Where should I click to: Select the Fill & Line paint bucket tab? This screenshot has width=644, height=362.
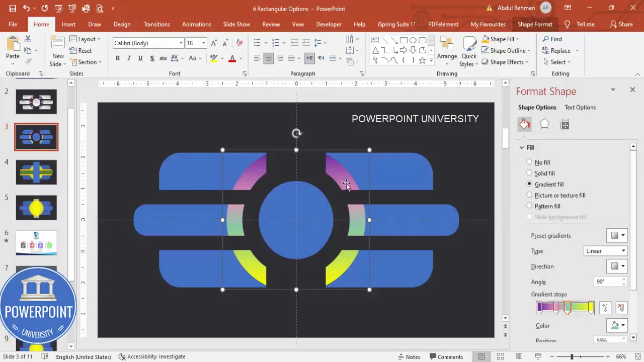525,124
